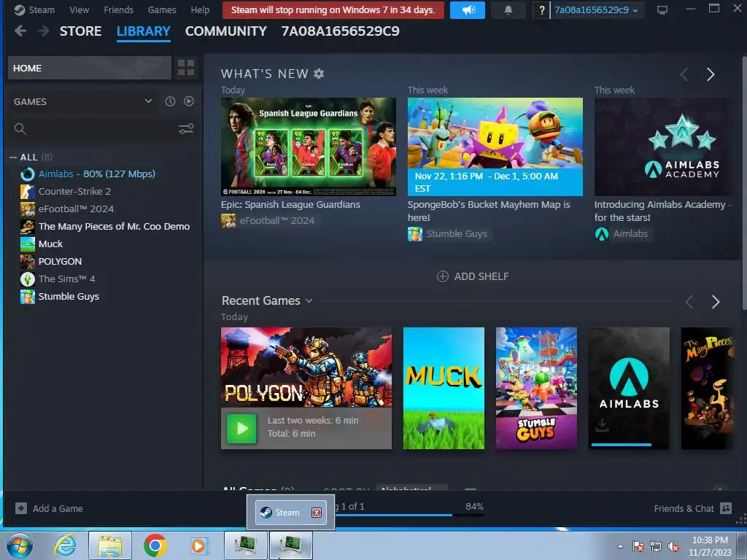Show ready-to-play games only icon
Viewport: 747px width, 560px height.
tap(189, 101)
